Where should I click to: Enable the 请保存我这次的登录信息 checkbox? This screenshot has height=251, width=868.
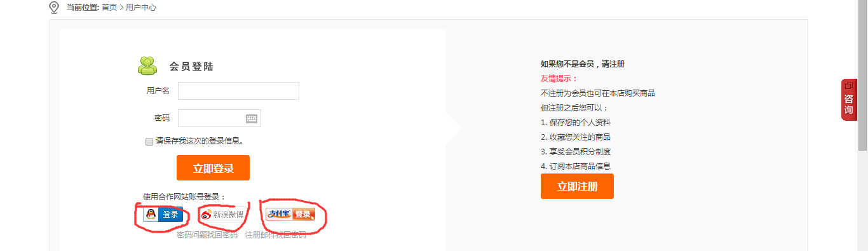[x=149, y=142]
